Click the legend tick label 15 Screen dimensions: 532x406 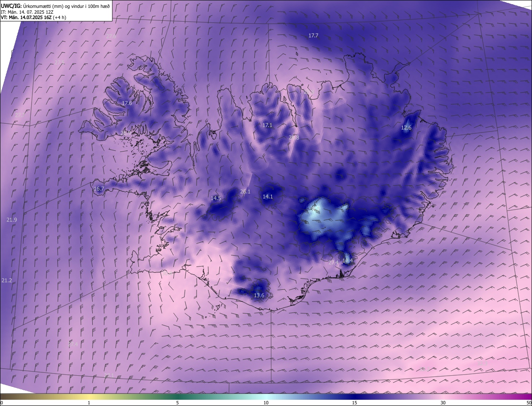pyautogui.click(x=355, y=403)
